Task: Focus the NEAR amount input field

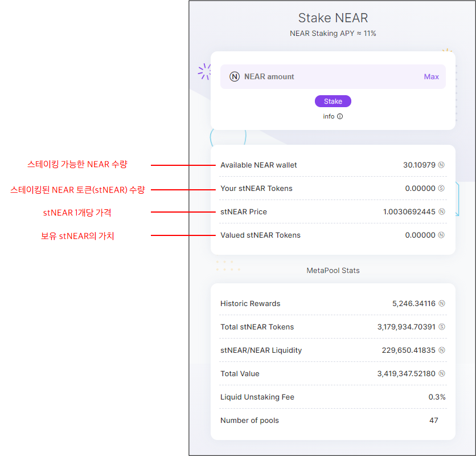Action: [333, 76]
